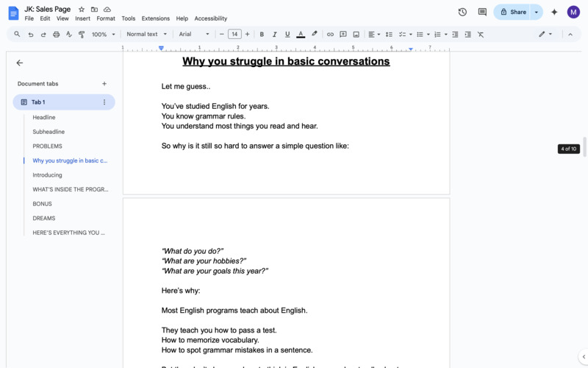Toggle the checklist button
The image size is (588, 368).
point(402,35)
